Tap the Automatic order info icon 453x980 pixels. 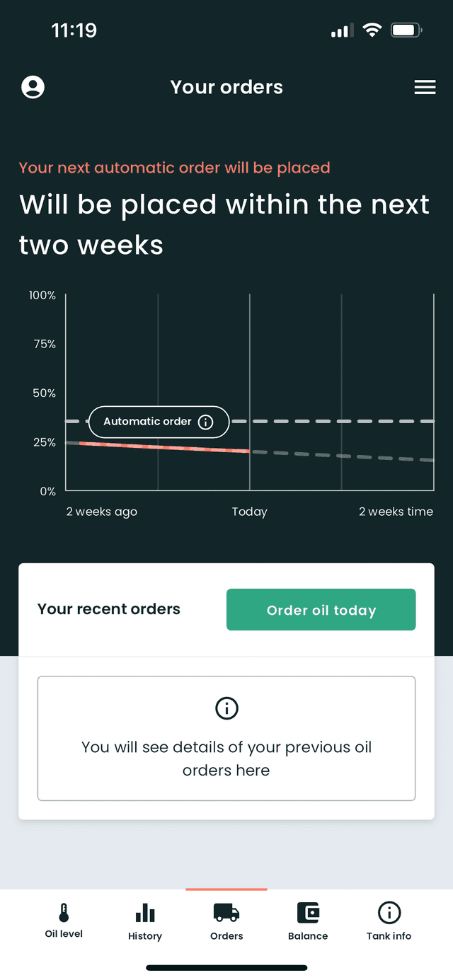205,422
